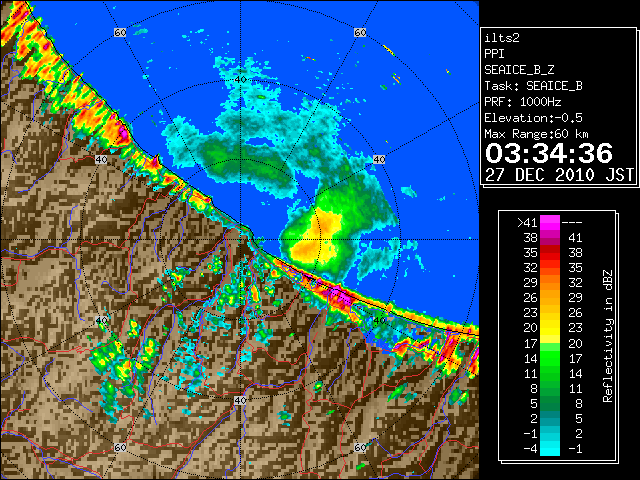Click the timestamp "03:34:36"
640x480 pixels.
pyautogui.click(x=549, y=153)
